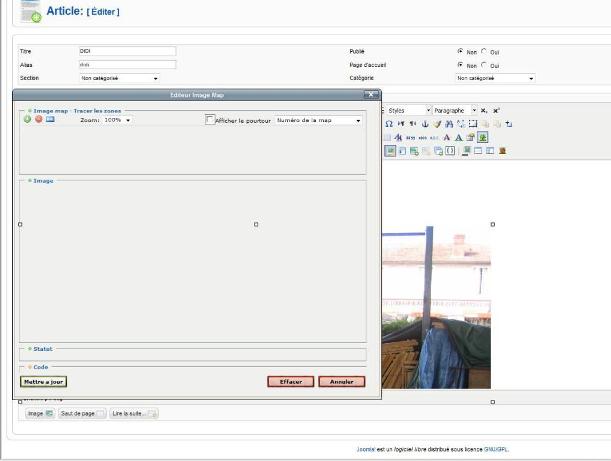Click the subscript x icon
The height and width of the screenshot is (461, 611).
click(484, 110)
